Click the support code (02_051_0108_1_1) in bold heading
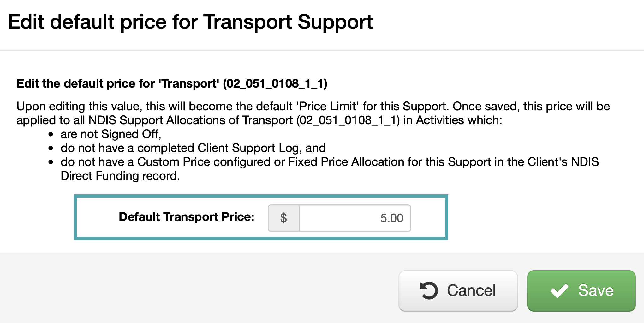Image resolution: width=644 pixels, height=323 pixels. click(275, 83)
